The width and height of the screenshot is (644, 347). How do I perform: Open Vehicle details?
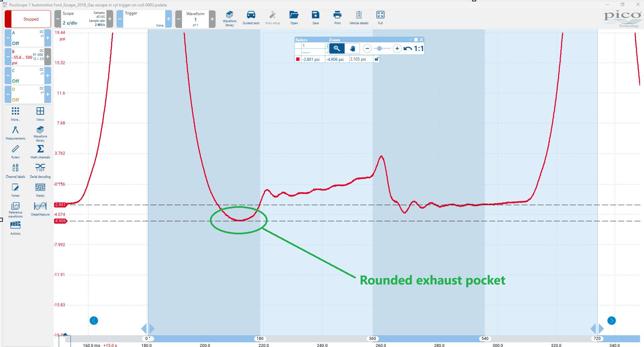pyautogui.click(x=359, y=17)
